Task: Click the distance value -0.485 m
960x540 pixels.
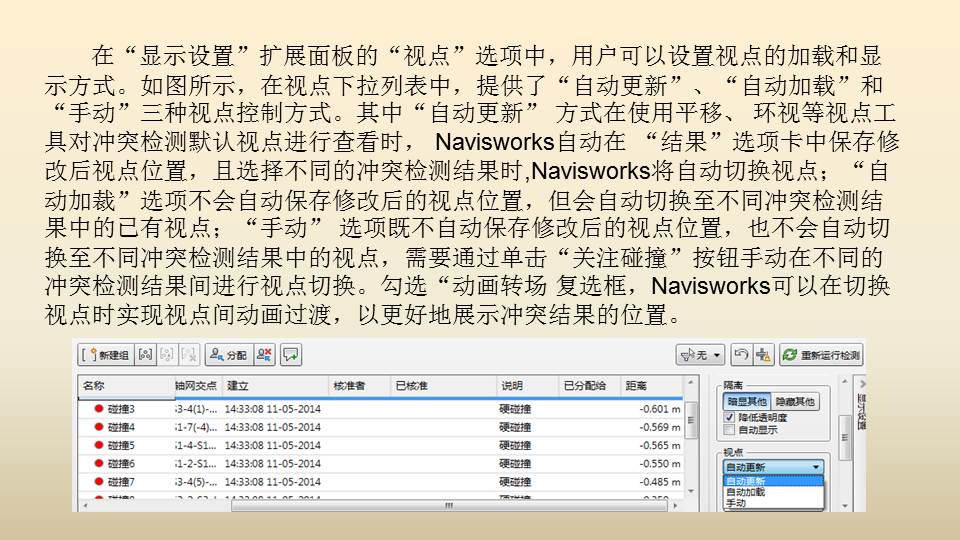Action: [660, 482]
